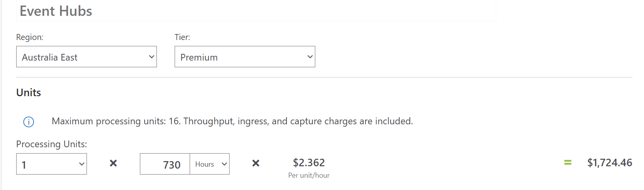Screen dimensions: 644x190
Task: Select the 730 hours input field
Action: point(165,164)
